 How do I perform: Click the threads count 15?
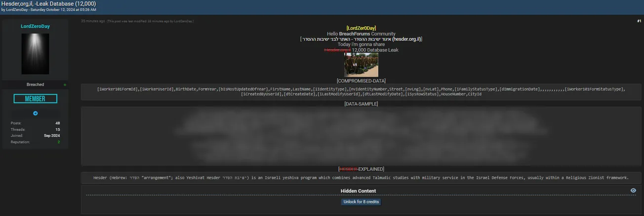(x=57, y=129)
